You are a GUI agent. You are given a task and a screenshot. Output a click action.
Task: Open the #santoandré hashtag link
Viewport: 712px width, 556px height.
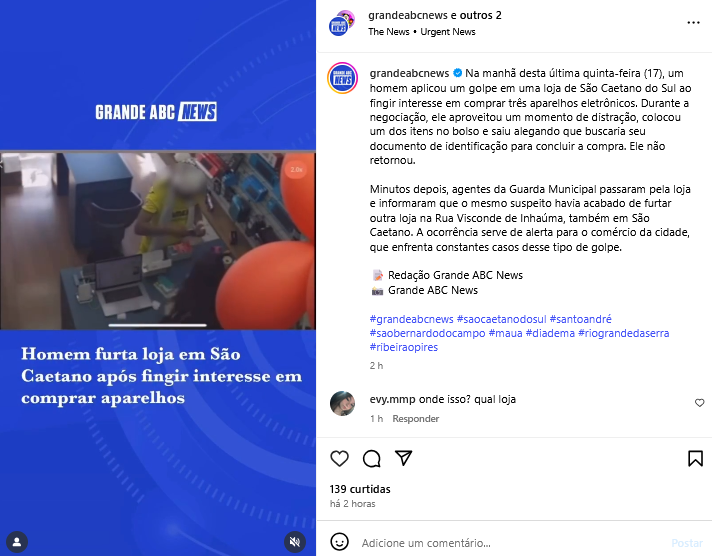point(580,319)
